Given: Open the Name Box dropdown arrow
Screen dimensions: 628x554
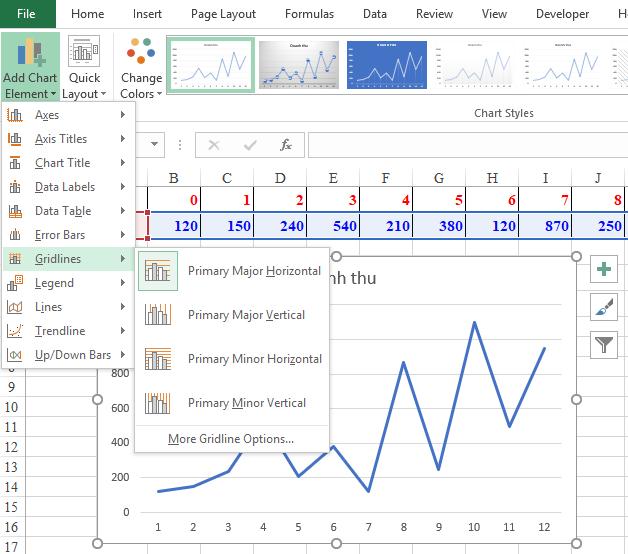Looking at the screenshot, I should point(154,144).
